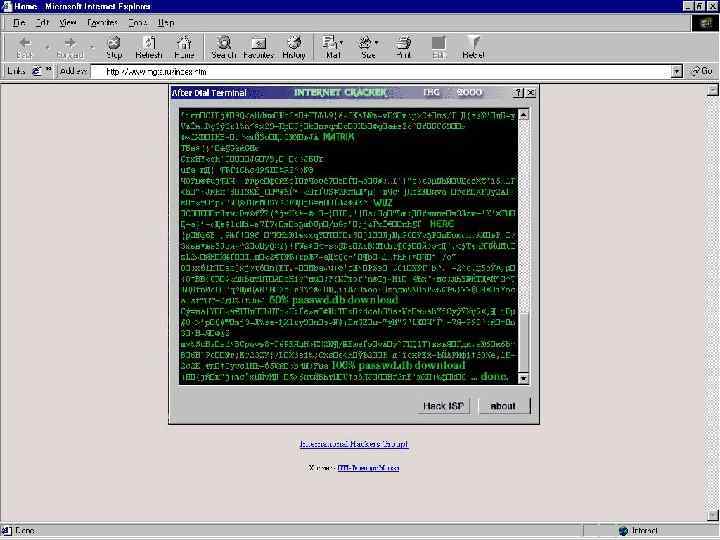
Task: Click the 'After Dial Terminal' title text
Action: [209, 93]
